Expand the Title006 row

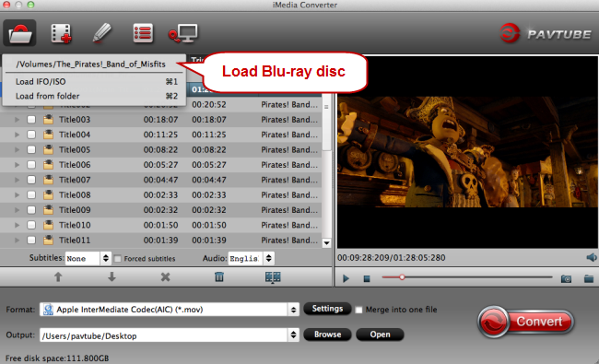[17, 165]
